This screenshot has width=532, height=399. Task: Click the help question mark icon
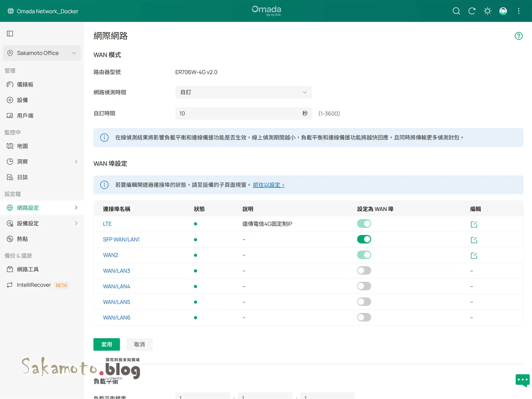518,36
